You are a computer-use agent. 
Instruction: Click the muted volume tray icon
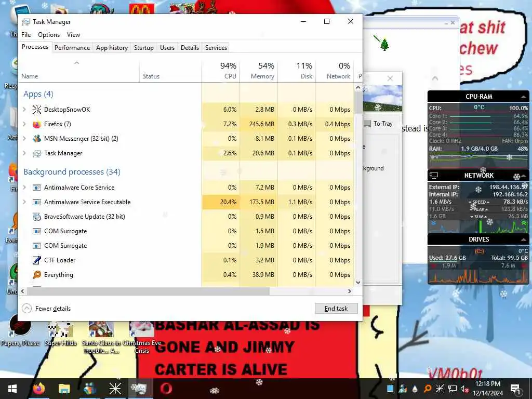coord(464,389)
